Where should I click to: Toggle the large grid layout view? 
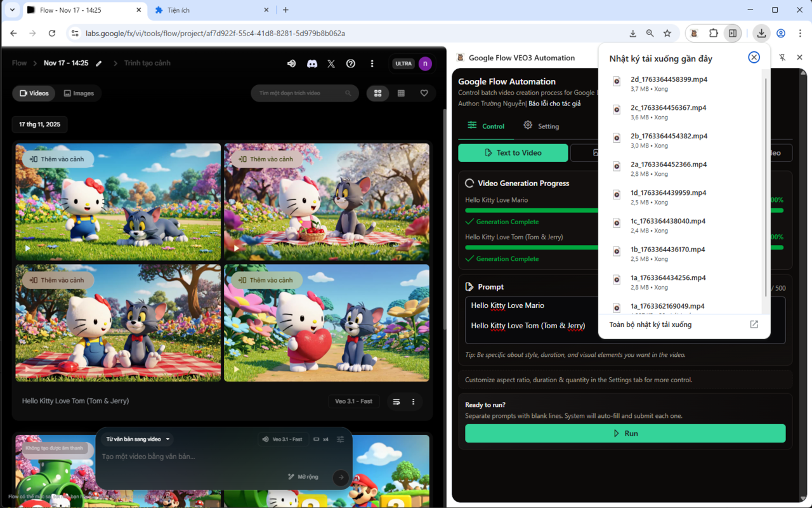(377, 93)
